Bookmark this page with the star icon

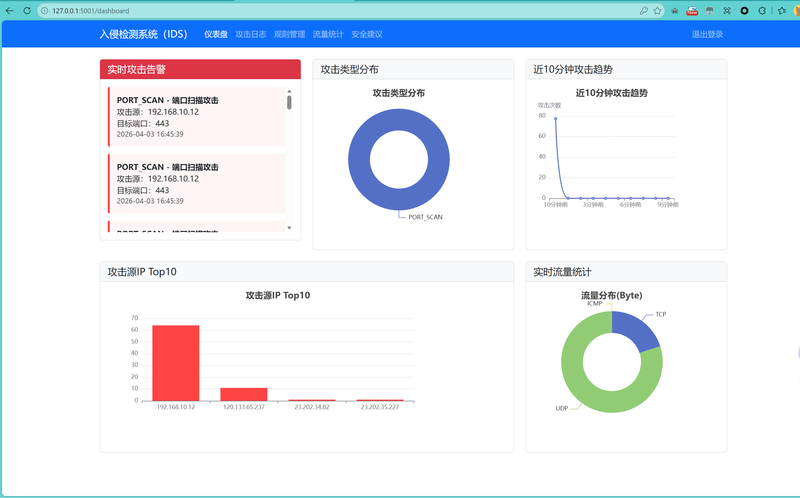657,11
